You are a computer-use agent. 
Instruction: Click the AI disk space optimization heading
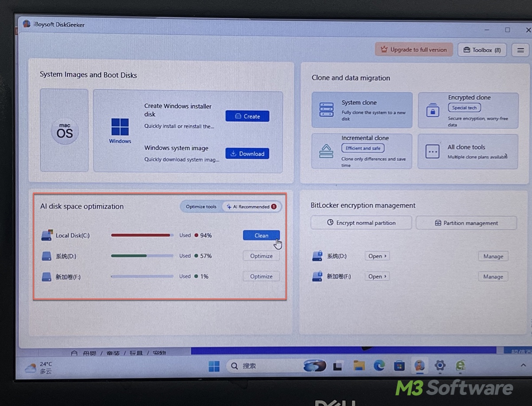(x=82, y=207)
